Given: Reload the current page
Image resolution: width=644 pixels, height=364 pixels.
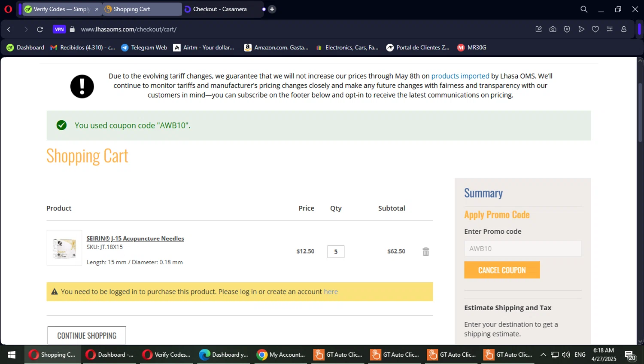Looking at the screenshot, I should click(40, 29).
